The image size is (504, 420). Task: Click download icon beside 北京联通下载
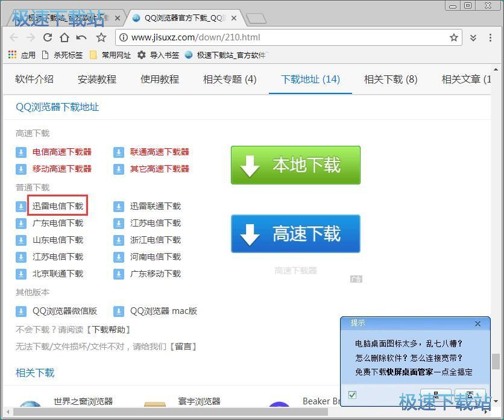coord(21,274)
